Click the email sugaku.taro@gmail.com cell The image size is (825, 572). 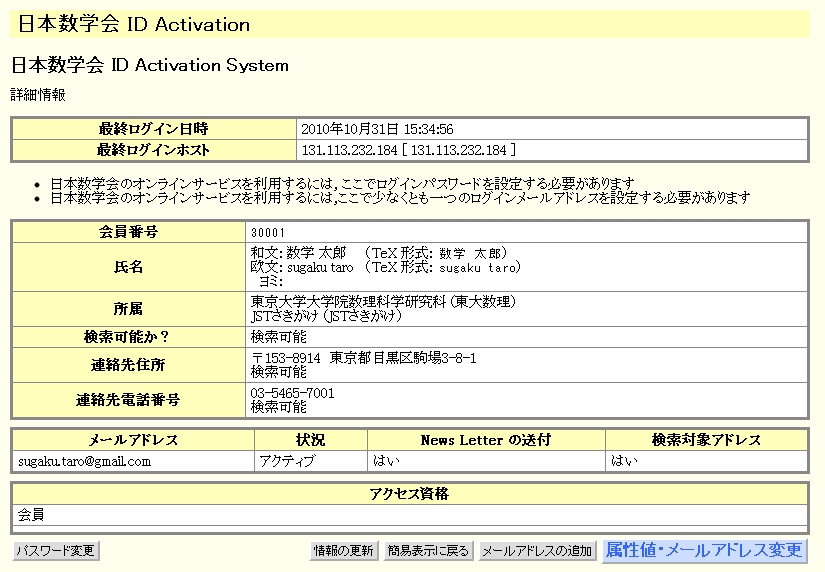click(x=84, y=461)
